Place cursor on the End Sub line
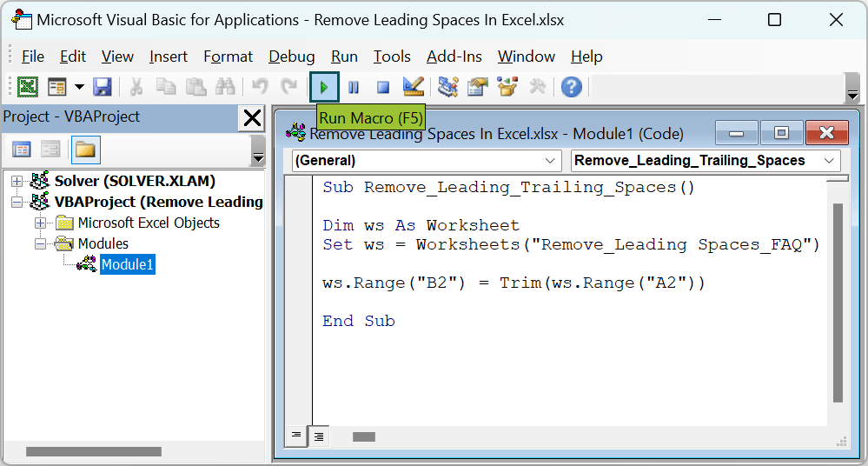Image resolution: width=868 pixels, height=466 pixels. point(359,322)
